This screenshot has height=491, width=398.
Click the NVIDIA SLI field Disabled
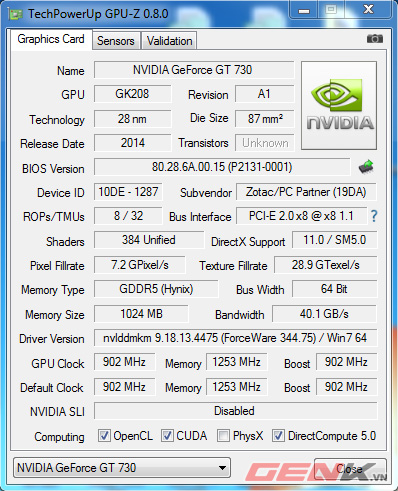(x=235, y=411)
